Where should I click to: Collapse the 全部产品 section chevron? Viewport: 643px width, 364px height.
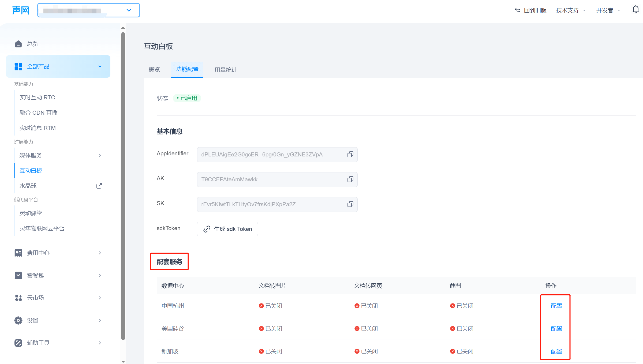click(100, 66)
